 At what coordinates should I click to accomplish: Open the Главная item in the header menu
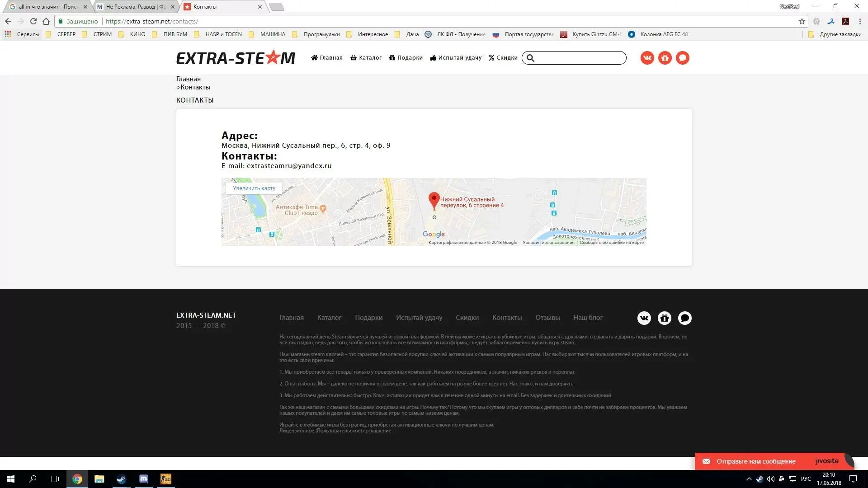click(327, 58)
